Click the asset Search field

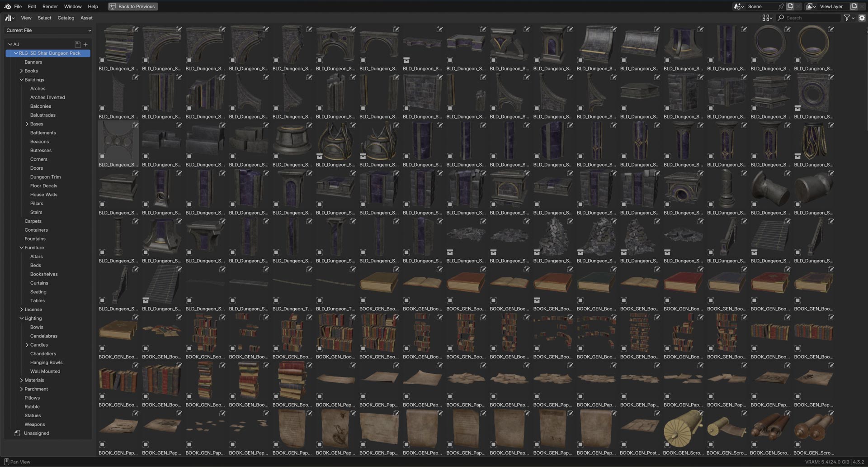pyautogui.click(x=809, y=18)
